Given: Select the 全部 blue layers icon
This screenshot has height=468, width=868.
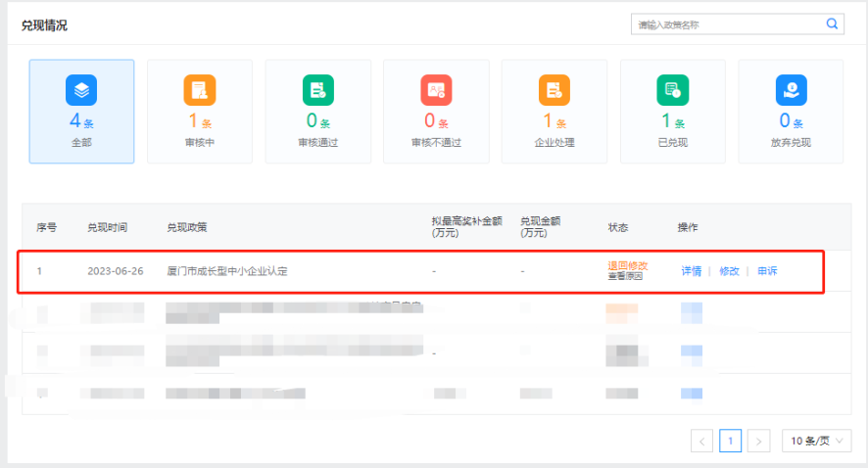Looking at the screenshot, I should click(81, 90).
